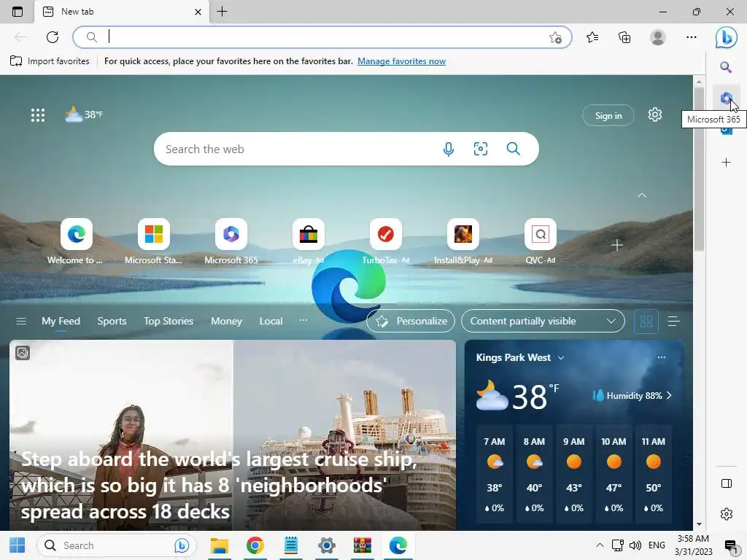Add a new quick link site

coord(617,245)
